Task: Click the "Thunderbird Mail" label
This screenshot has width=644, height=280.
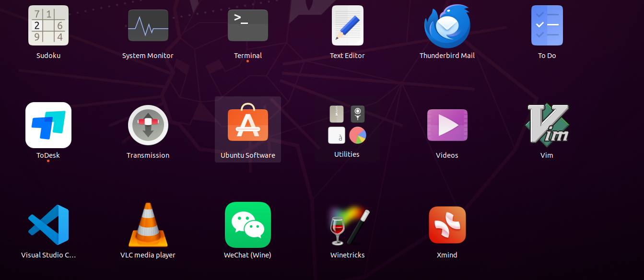Action: pos(447,56)
